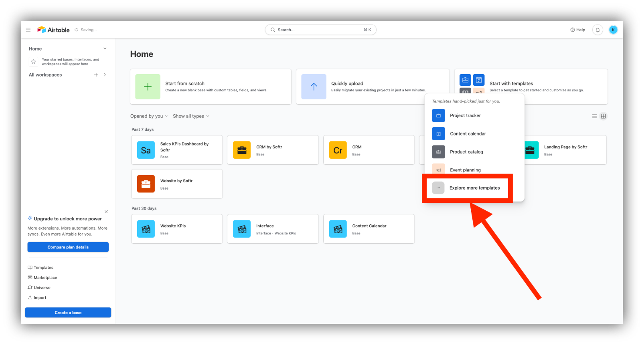Image resolution: width=644 pixels, height=345 pixels.
Task: Select the Project tracker template
Action: click(474, 115)
